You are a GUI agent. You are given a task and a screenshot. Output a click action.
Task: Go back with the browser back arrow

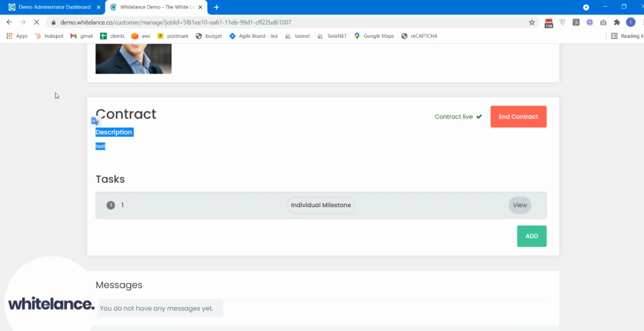9,22
